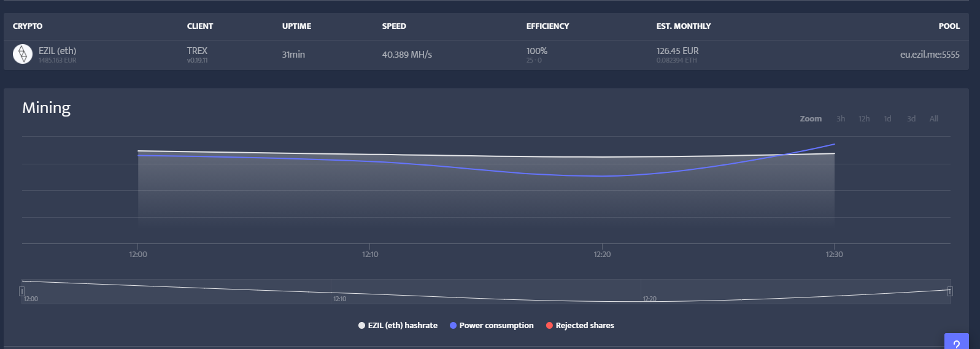Toggle Rejected shares legend series
The width and height of the screenshot is (980, 349).
click(x=580, y=326)
